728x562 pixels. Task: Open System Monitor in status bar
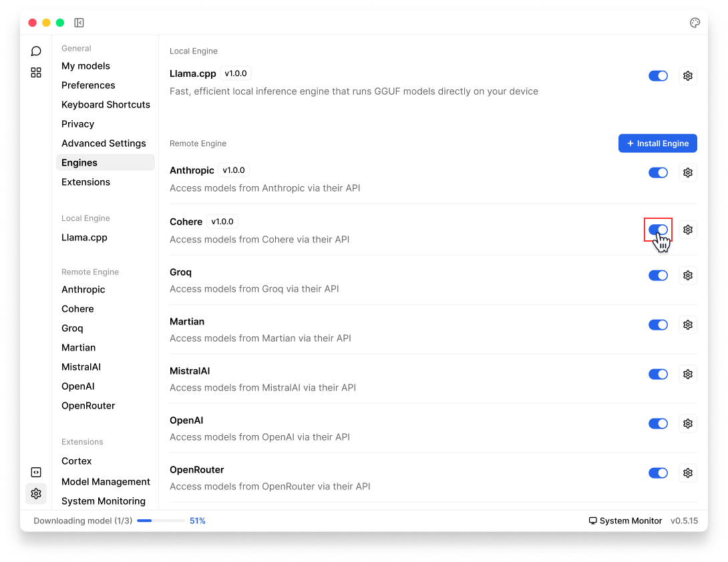point(625,521)
